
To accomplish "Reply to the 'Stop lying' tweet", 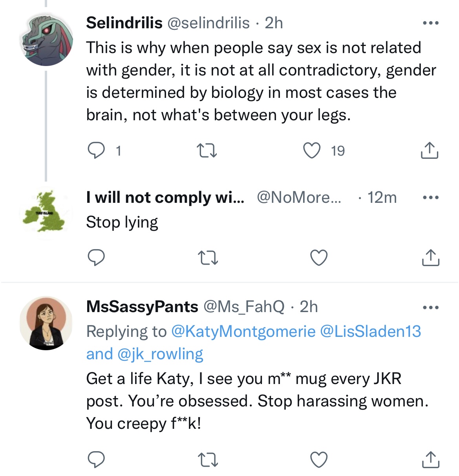I will point(96,258).
